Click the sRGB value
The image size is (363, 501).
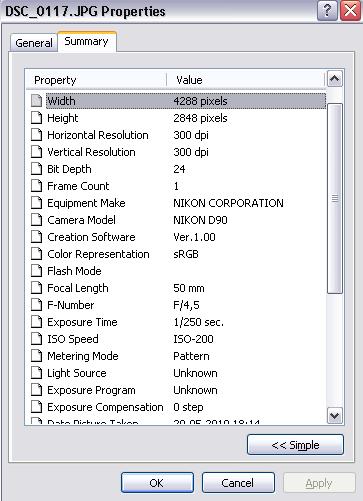coord(186,254)
